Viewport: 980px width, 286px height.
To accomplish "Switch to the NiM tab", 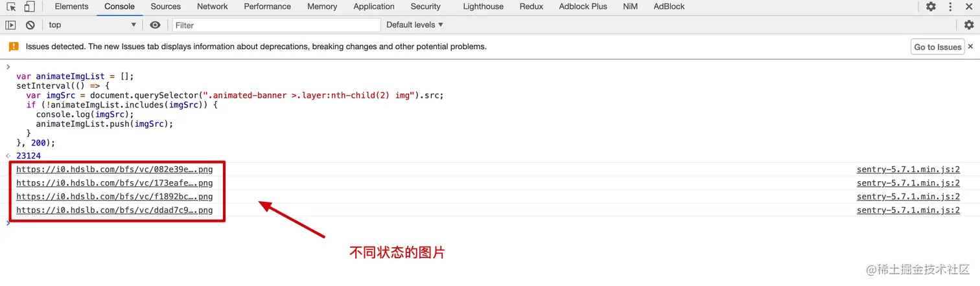I will click(629, 6).
